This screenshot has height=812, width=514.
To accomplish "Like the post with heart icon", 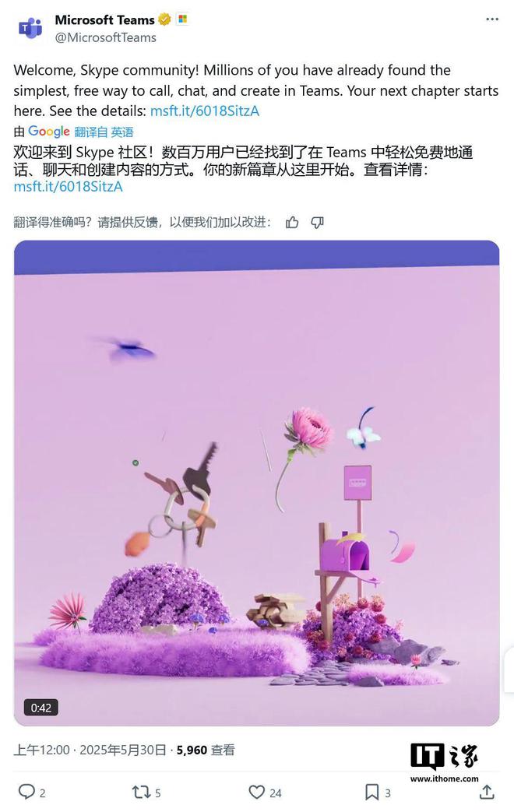I will (256, 792).
